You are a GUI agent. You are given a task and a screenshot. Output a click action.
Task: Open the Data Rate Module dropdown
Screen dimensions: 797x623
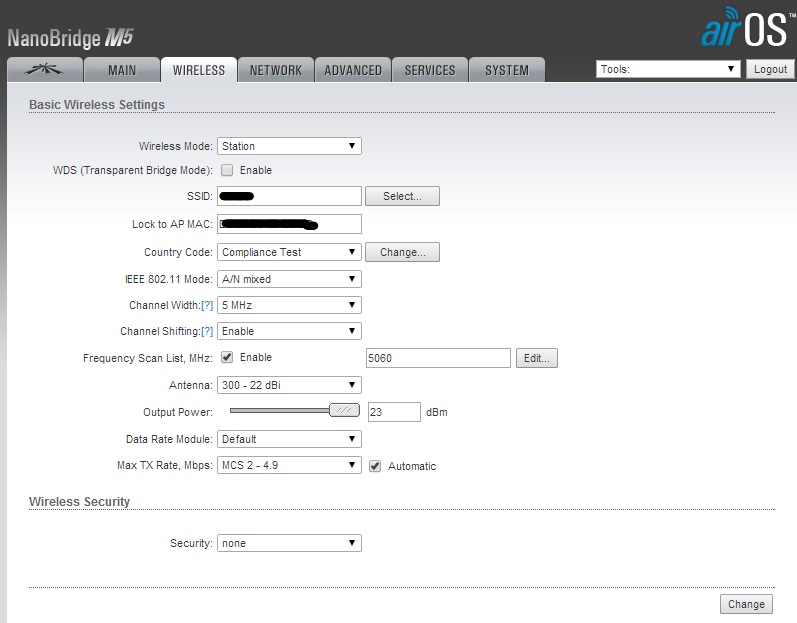click(289, 439)
